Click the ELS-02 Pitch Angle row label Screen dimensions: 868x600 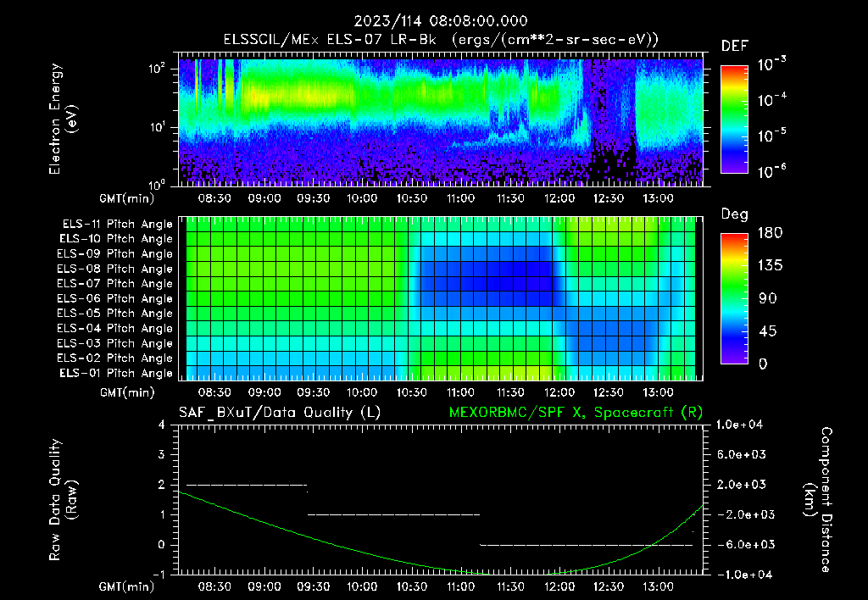pyautogui.click(x=115, y=358)
